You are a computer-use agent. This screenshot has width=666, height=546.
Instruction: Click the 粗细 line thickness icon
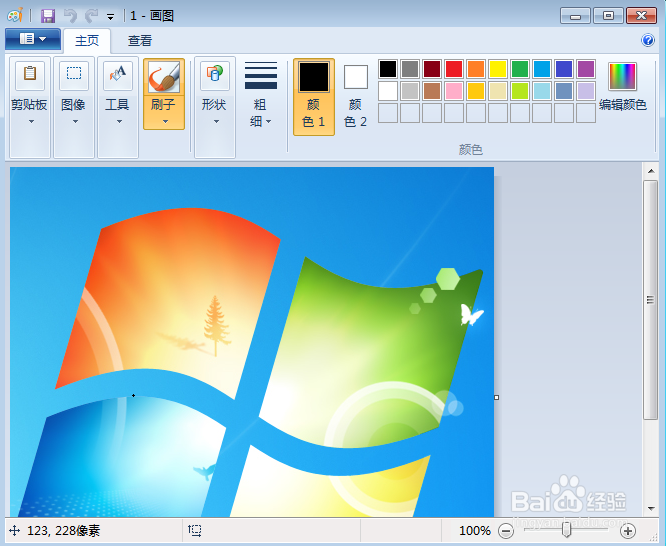tap(261, 75)
